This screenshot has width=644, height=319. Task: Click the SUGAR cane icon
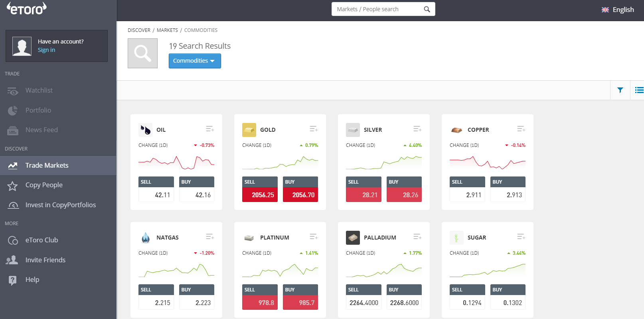[x=456, y=238]
